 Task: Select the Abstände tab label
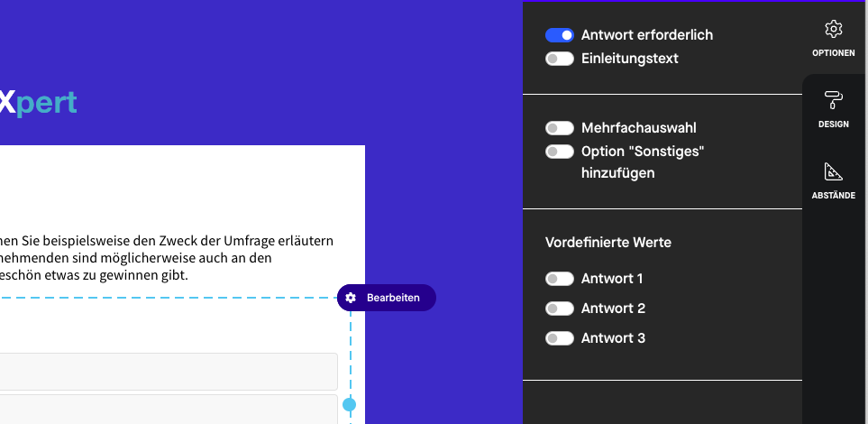click(x=833, y=196)
